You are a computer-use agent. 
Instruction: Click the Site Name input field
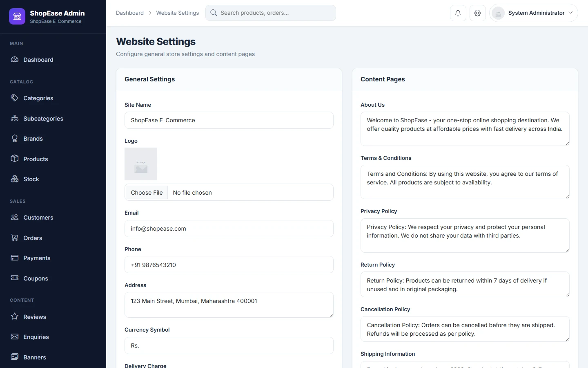click(x=229, y=120)
